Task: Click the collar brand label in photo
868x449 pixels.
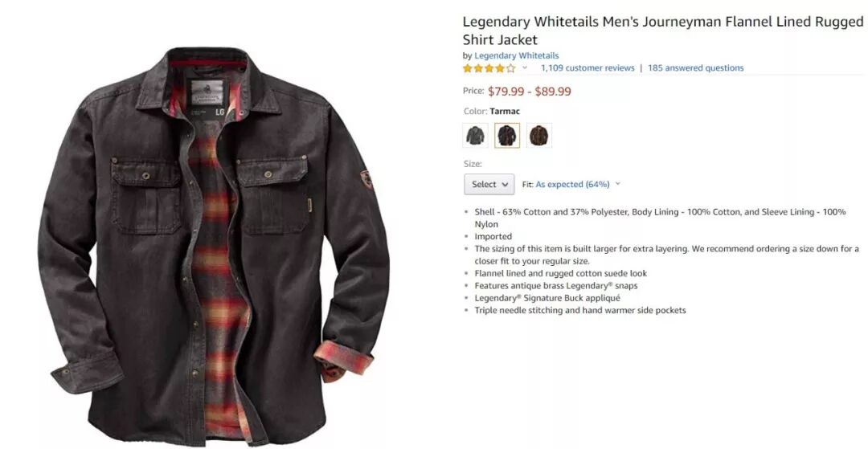Action: (x=207, y=92)
